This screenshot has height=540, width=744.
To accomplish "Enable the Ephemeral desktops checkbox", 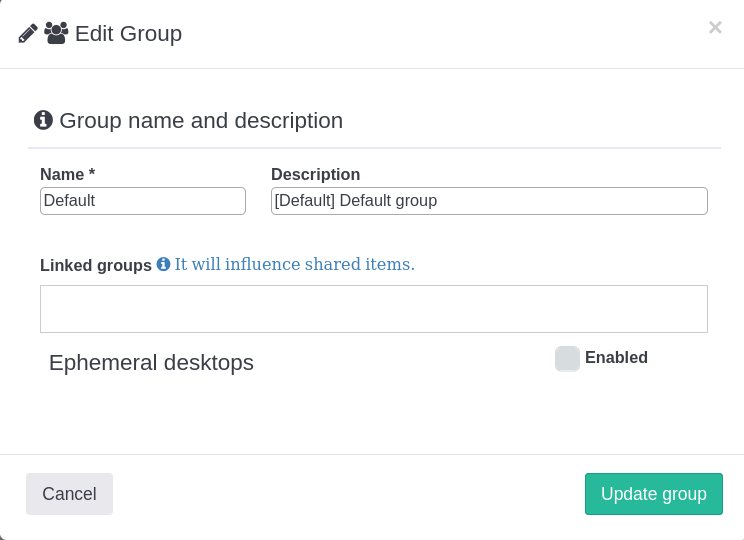I will (567, 358).
